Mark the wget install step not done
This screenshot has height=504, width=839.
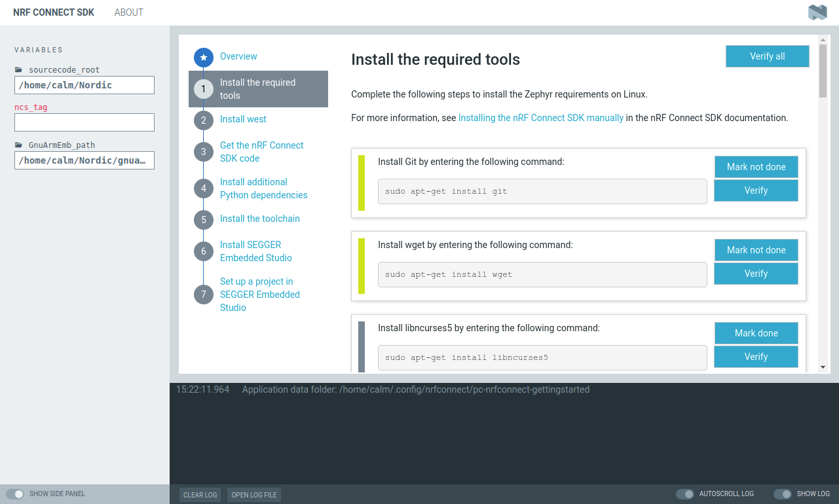click(x=756, y=250)
